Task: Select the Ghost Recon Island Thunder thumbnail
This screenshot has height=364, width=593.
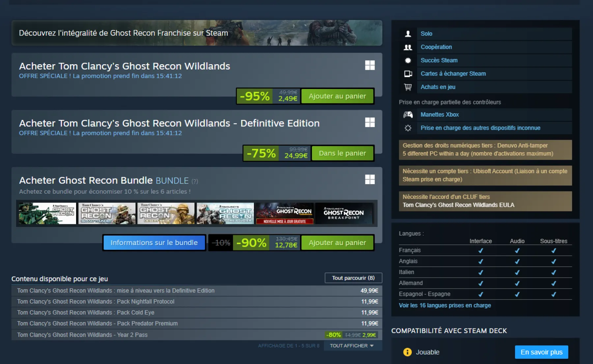Action: point(107,213)
